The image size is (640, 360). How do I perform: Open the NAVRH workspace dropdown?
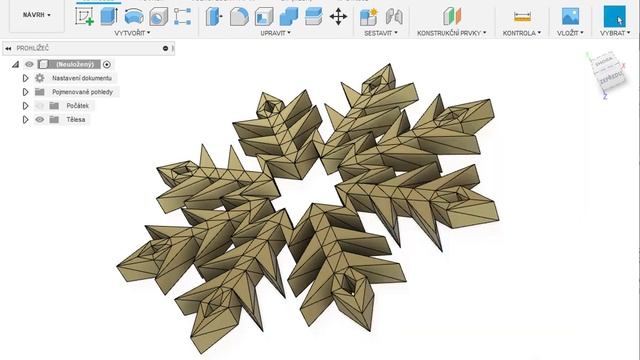[x=37, y=15]
